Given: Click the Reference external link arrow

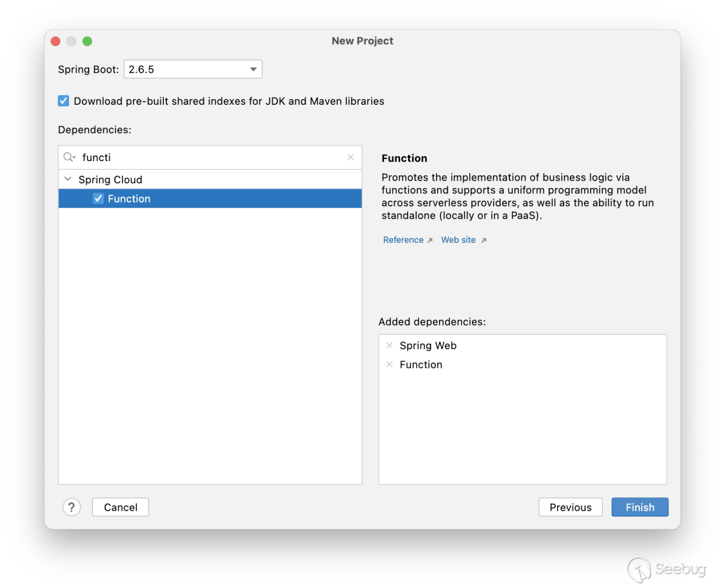Looking at the screenshot, I should [430, 240].
